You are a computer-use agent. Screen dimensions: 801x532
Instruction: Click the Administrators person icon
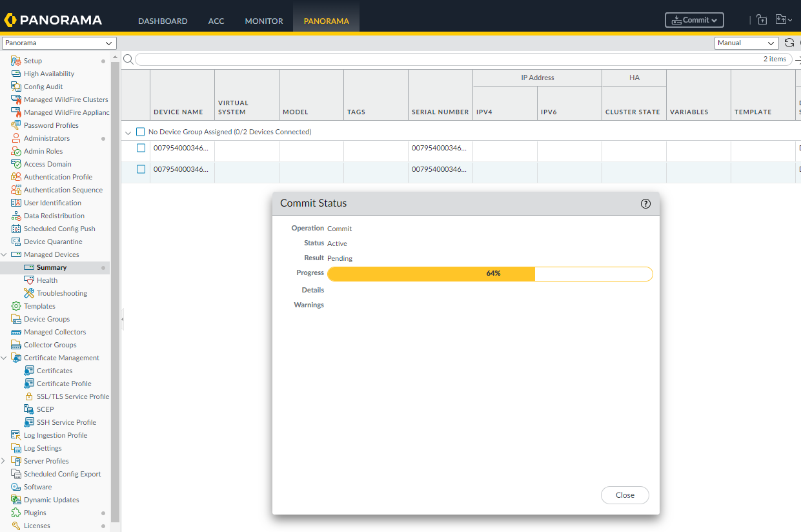(x=16, y=138)
